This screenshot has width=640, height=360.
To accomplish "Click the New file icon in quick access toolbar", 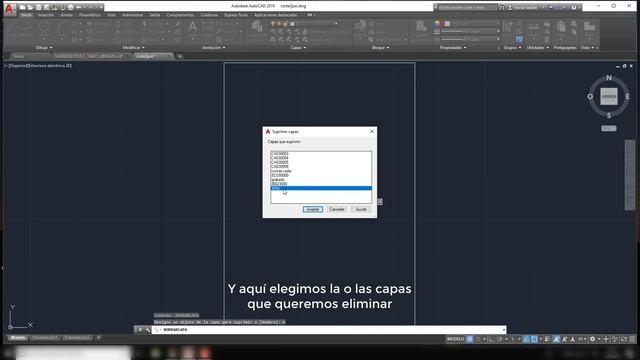I will (x=23, y=7).
